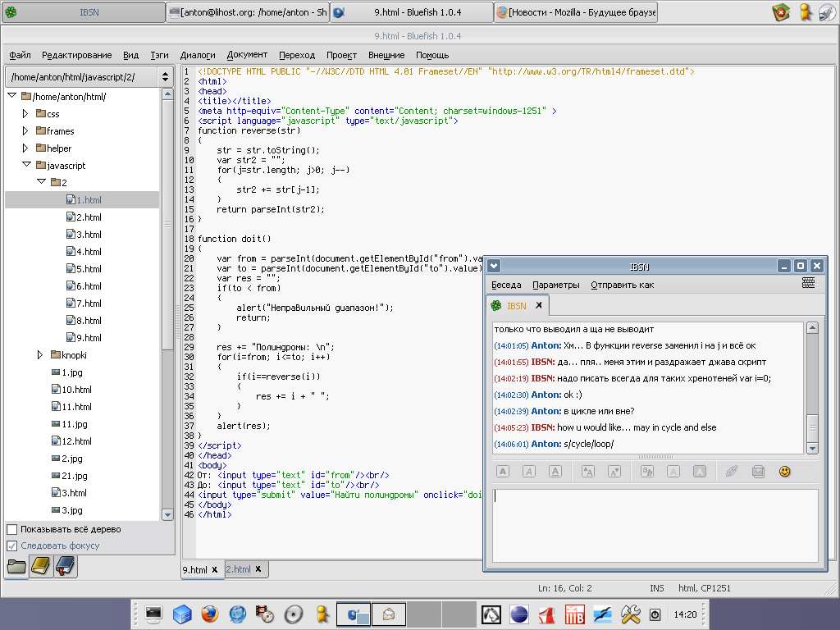Open font face selector in chat toolbar

pos(647,472)
